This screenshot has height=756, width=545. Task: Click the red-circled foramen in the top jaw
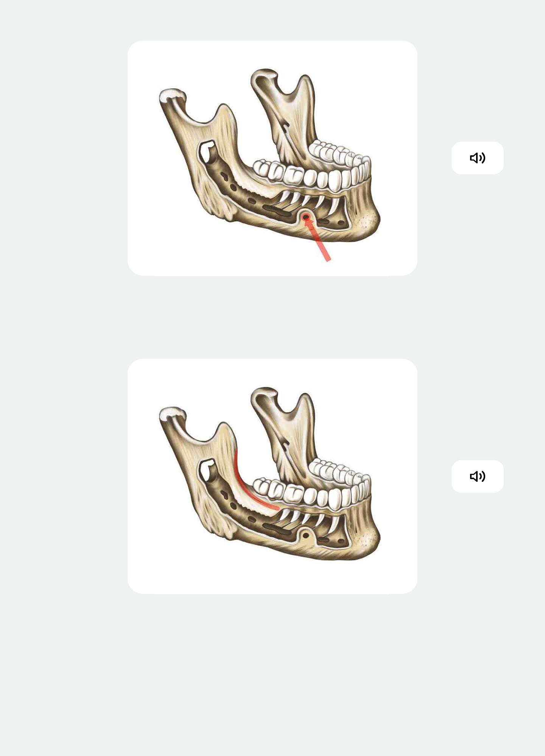tap(306, 217)
